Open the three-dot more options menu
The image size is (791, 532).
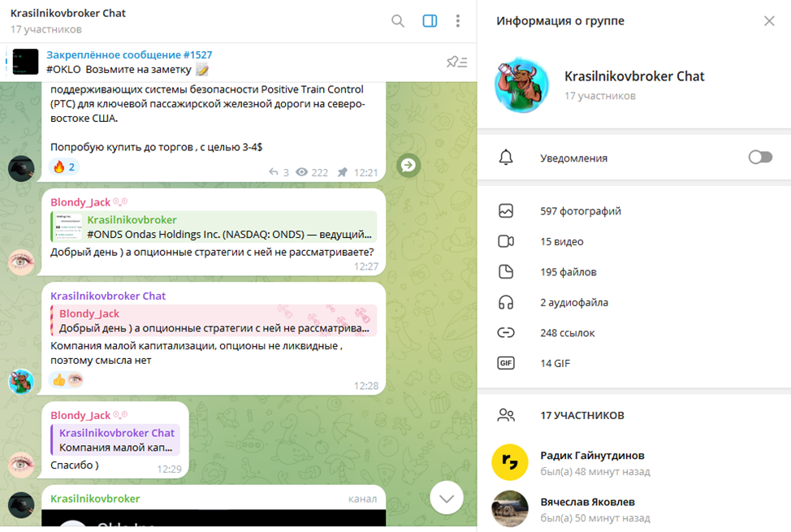click(457, 20)
